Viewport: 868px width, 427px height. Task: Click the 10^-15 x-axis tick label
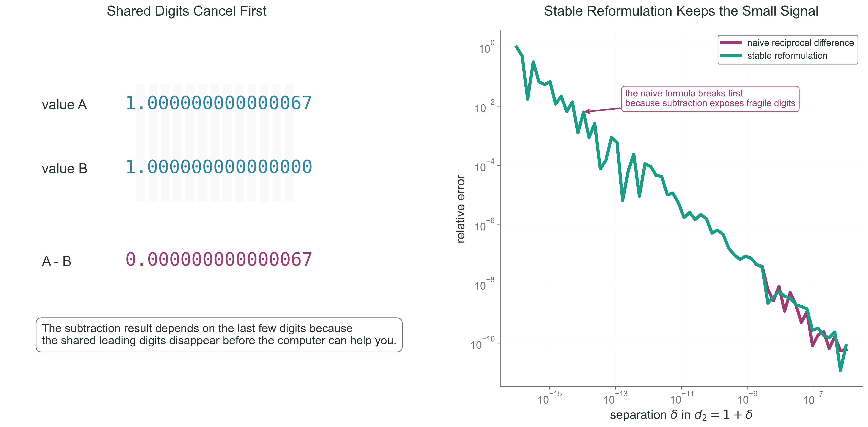point(550,398)
